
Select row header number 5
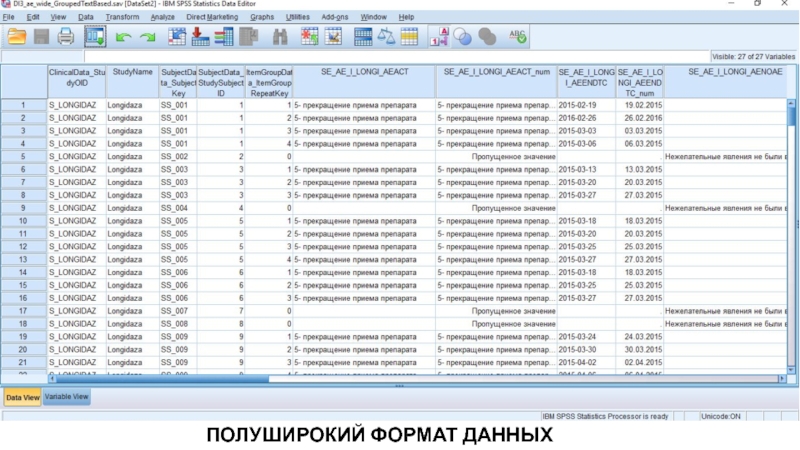coord(23,157)
